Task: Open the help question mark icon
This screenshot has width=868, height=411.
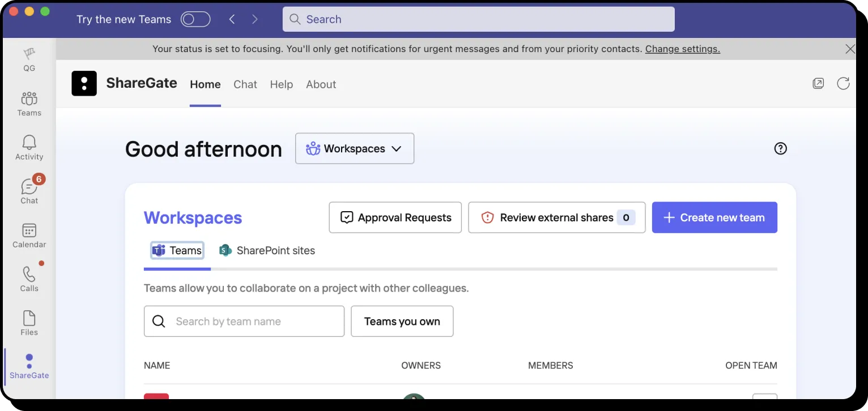Action: (x=781, y=148)
